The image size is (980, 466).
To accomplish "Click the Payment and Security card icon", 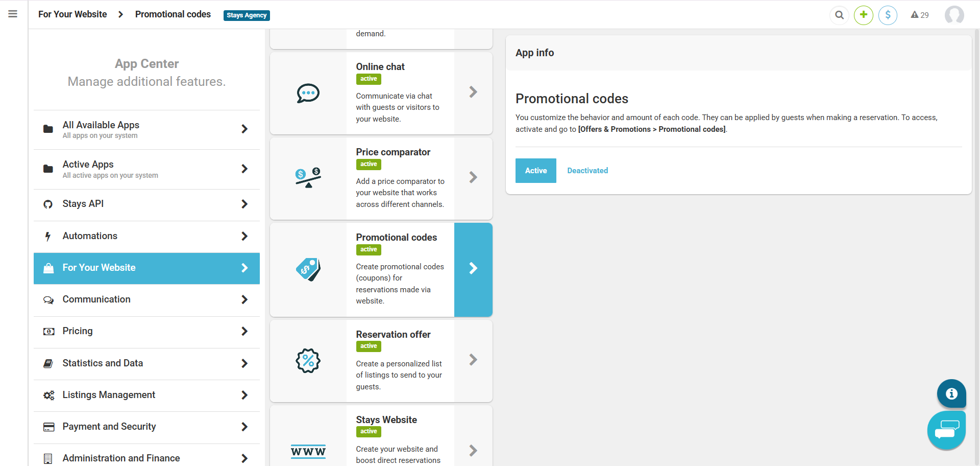I will coord(48,427).
